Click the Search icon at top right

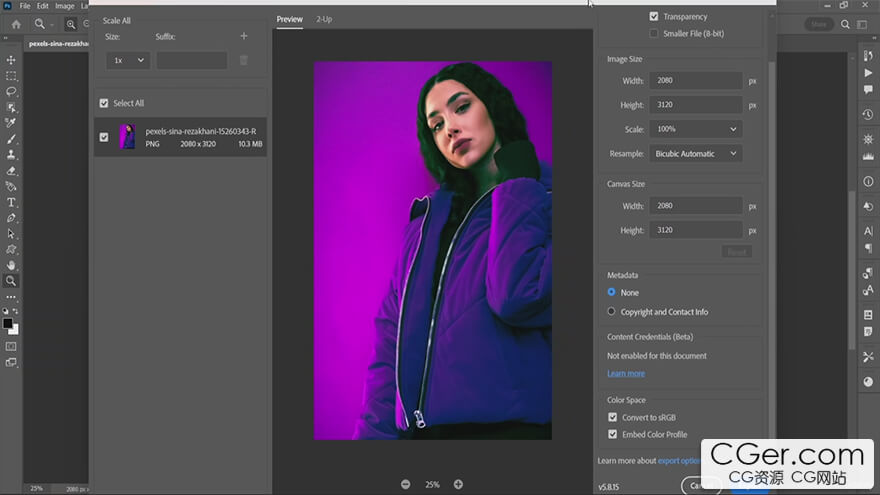click(x=845, y=24)
